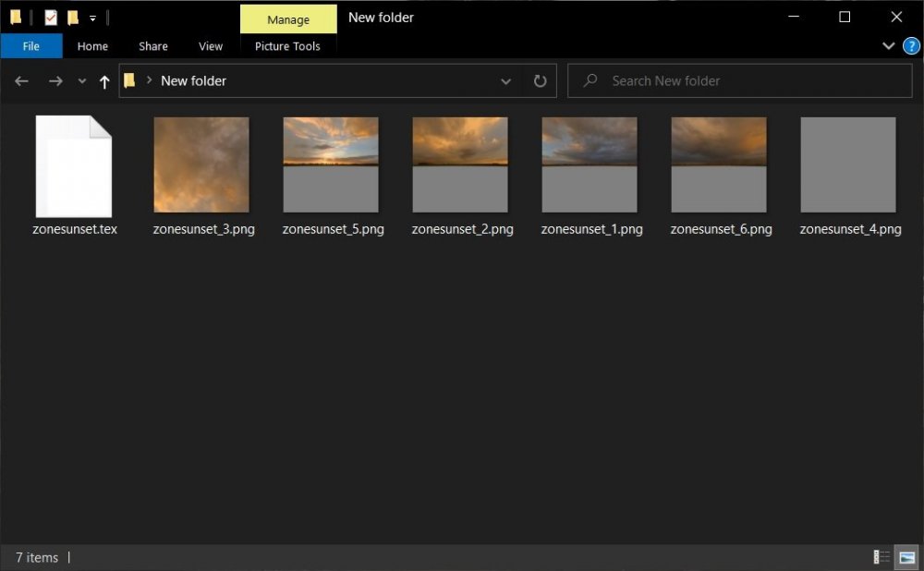Open File Explorer Properties from Quick Access Toolbar
The width and height of the screenshot is (924, 571).
pyautogui.click(x=49, y=17)
